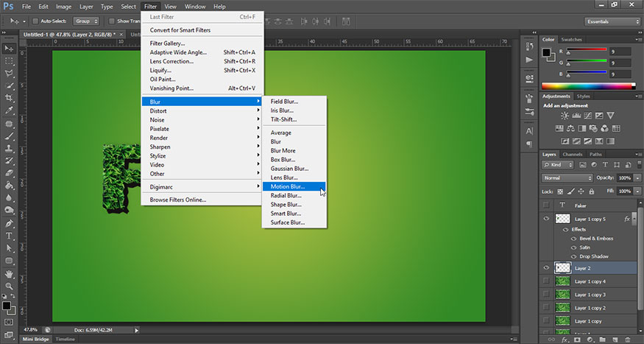Open the Layers panel flyout menu
The height and width of the screenshot is (344, 644).
pos(638,155)
